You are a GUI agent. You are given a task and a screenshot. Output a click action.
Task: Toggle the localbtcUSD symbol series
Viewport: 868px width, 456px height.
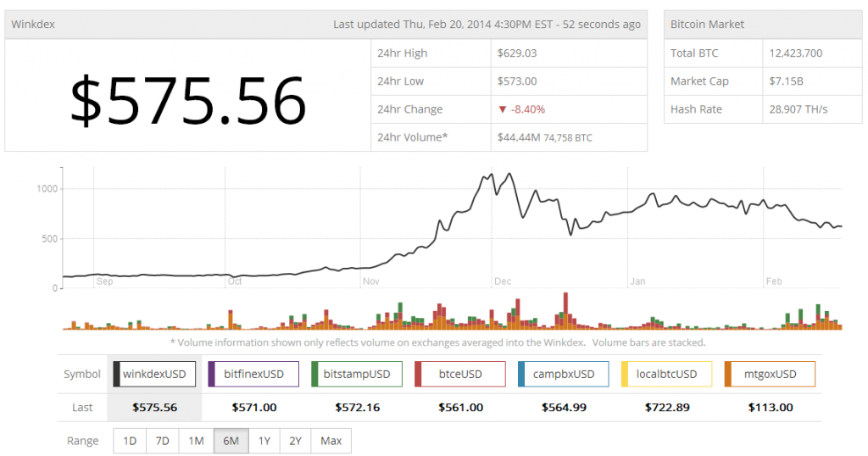(x=666, y=374)
